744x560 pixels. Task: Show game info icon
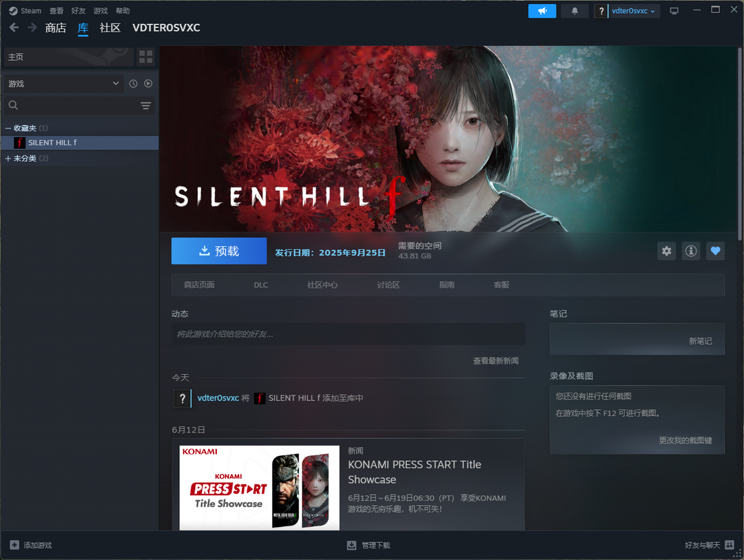tap(691, 251)
